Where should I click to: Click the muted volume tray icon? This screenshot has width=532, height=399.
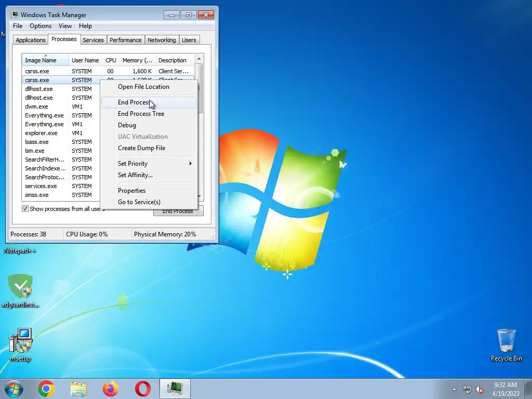pos(480,389)
